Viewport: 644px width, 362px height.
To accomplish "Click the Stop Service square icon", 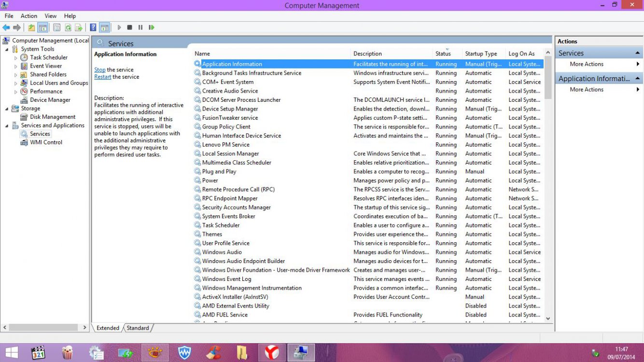I will 130,28.
